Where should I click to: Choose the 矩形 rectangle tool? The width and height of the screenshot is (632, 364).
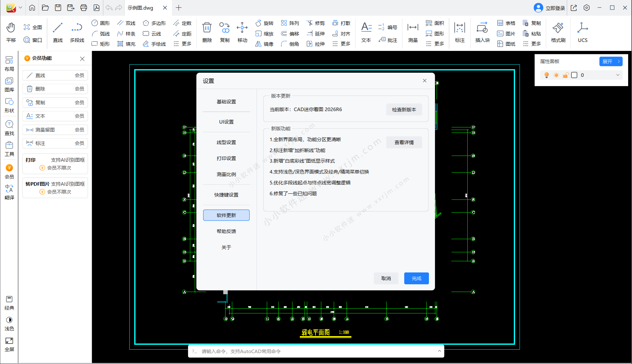[101, 44]
